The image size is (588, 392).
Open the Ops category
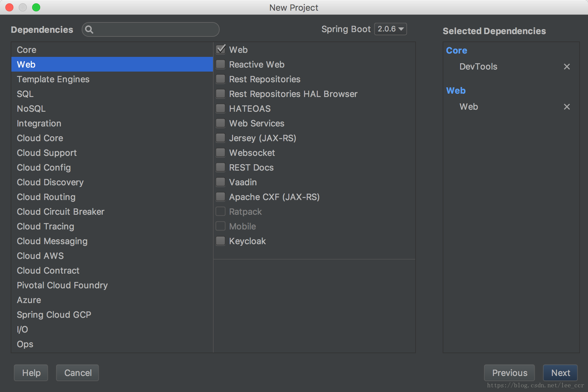pyautogui.click(x=112, y=344)
